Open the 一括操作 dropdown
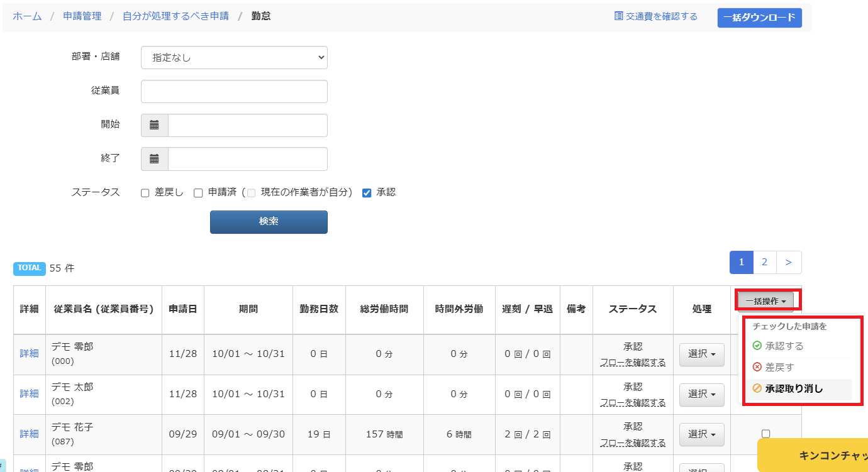Image resolution: width=868 pixels, height=472 pixels. pyautogui.click(x=765, y=301)
